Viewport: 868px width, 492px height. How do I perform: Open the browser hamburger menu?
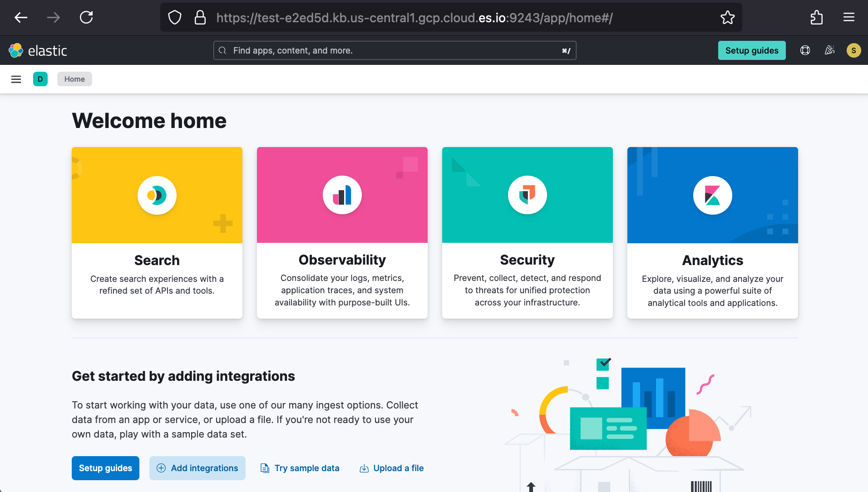click(849, 18)
